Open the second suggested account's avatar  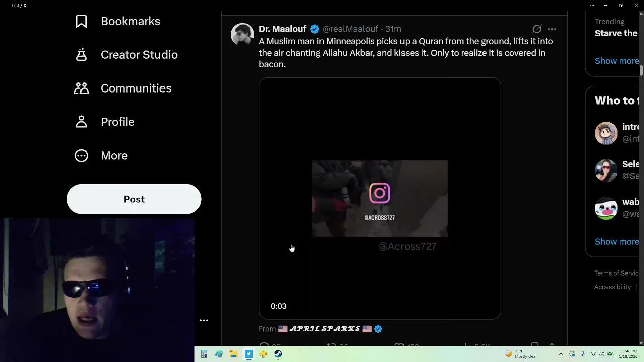606,170
